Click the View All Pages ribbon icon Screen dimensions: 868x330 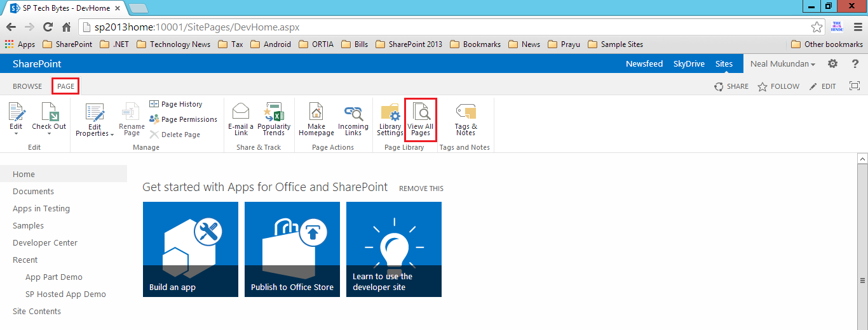(x=421, y=120)
